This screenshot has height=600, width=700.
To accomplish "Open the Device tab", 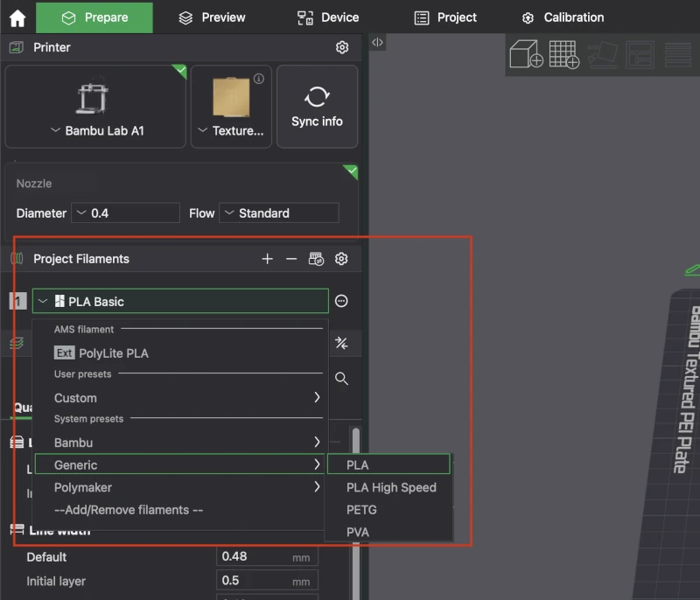I will click(328, 17).
